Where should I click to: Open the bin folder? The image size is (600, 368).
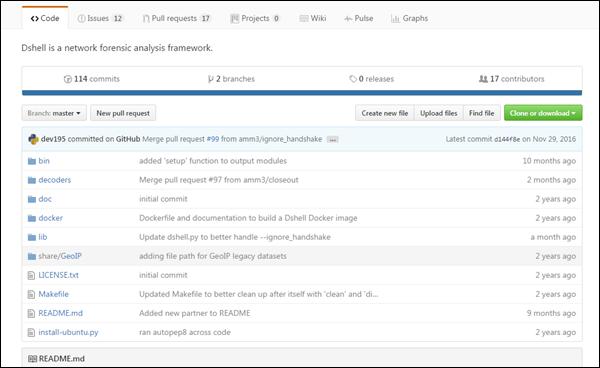coord(44,161)
